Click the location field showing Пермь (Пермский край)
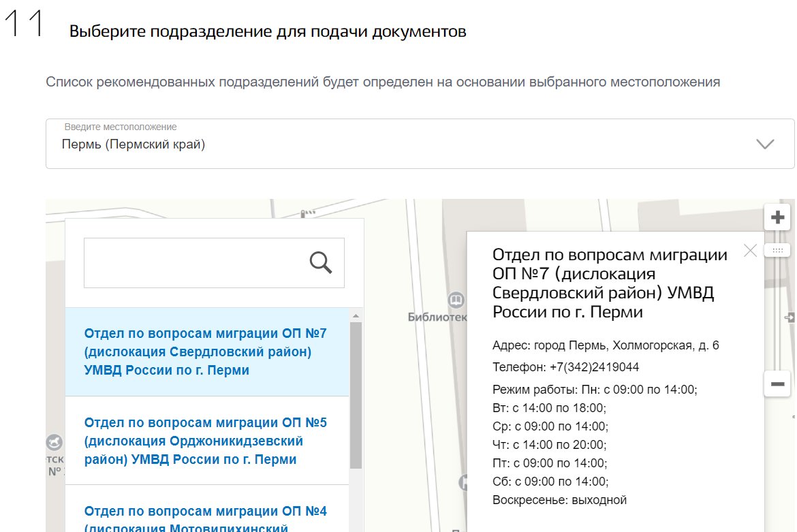Viewport: 797px width, 532px height. pos(420,144)
